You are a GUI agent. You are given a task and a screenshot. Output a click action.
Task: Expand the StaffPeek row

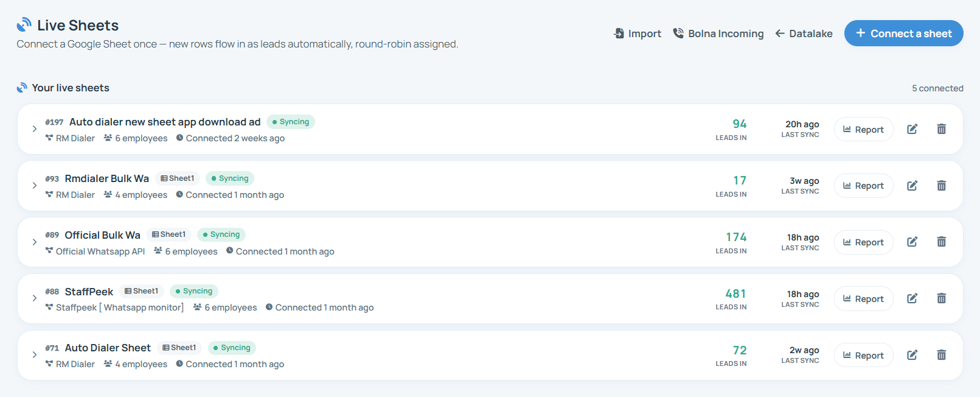[35, 298]
